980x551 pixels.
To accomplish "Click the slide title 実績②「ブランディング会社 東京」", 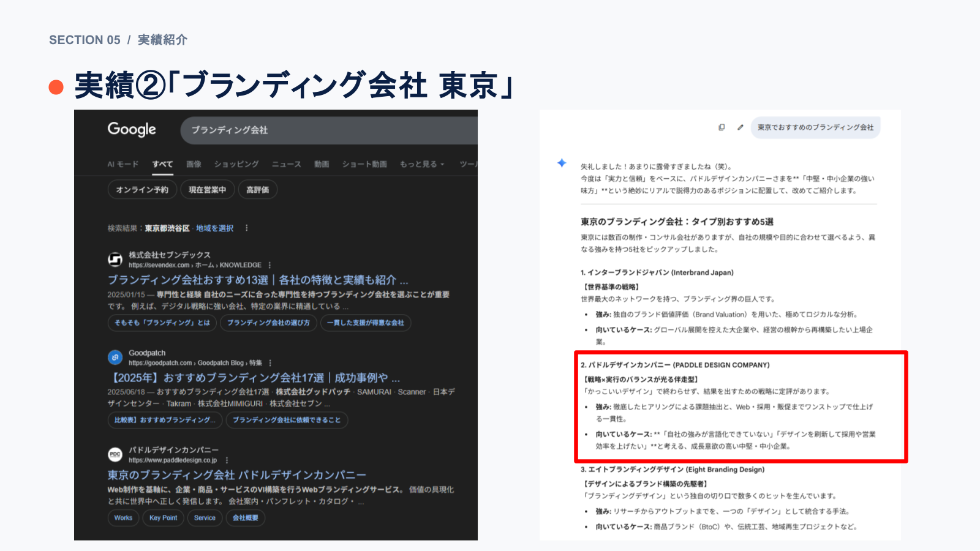I will click(x=293, y=85).
